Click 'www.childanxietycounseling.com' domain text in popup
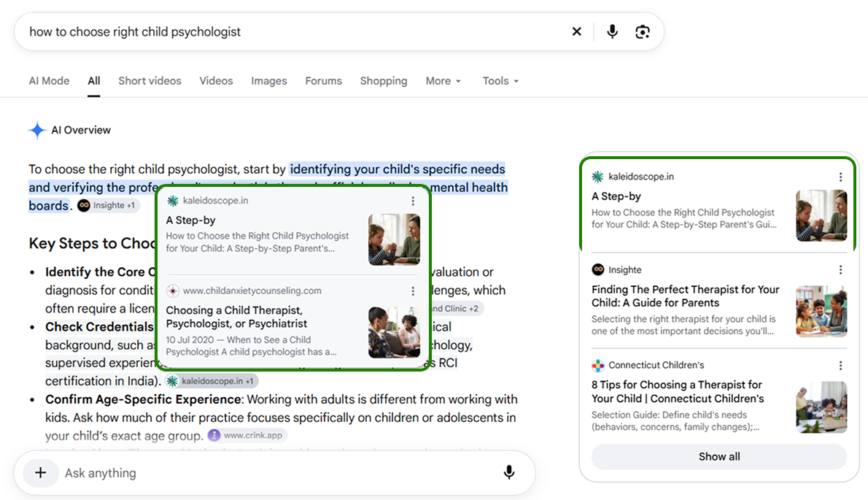The width and height of the screenshot is (868, 500). pyautogui.click(x=252, y=291)
